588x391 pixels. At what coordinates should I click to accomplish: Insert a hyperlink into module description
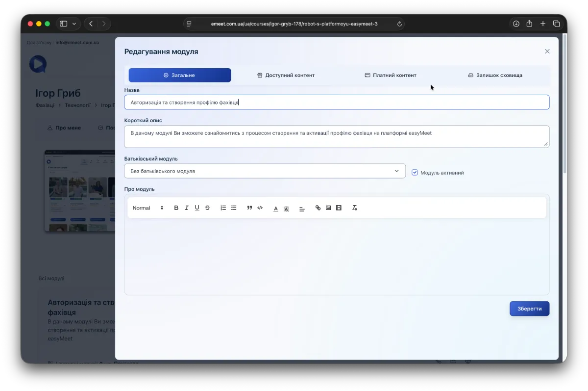pyautogui.click(x=318, y=208)
